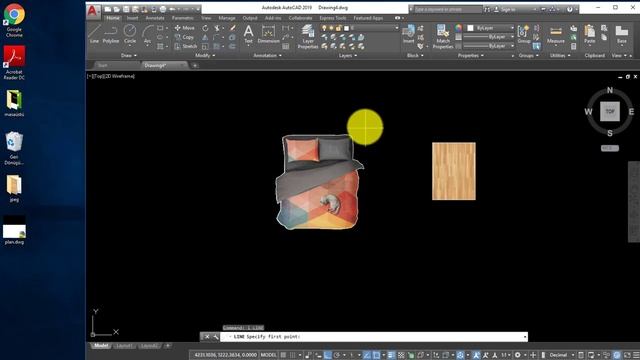Select the Arc tool

coord(147,34)
